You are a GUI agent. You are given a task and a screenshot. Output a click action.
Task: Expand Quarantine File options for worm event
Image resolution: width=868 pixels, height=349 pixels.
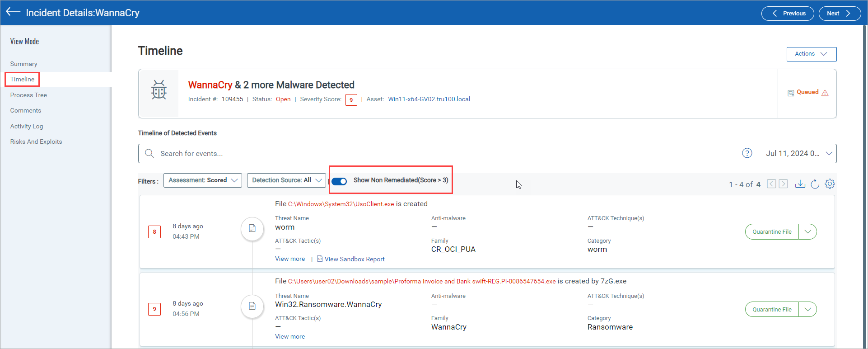(x=807, y=231)
